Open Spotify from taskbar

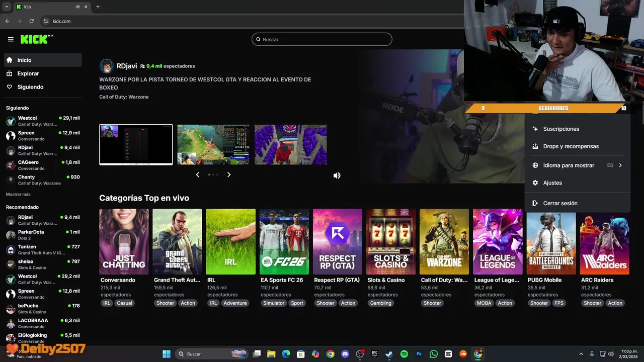coord(404,354)
